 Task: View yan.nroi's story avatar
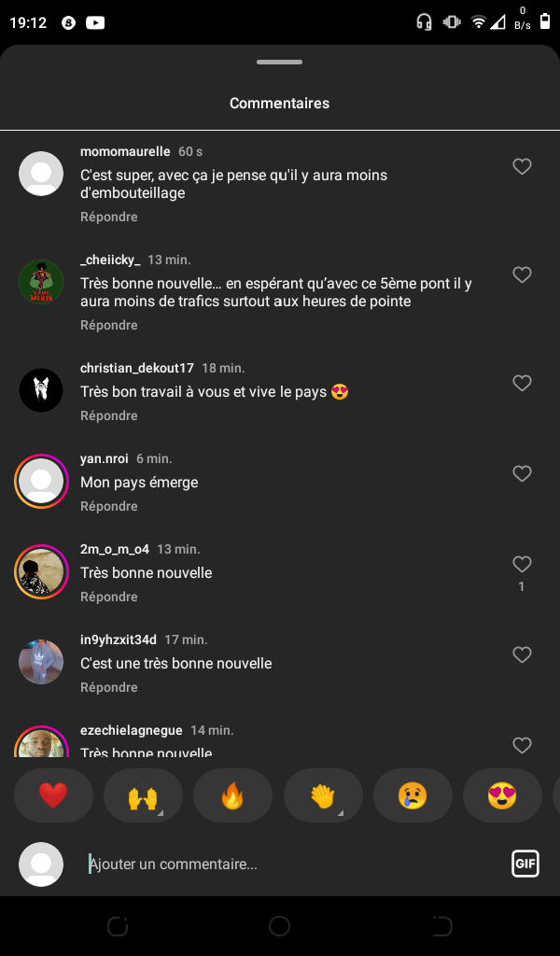coord(41,482)
